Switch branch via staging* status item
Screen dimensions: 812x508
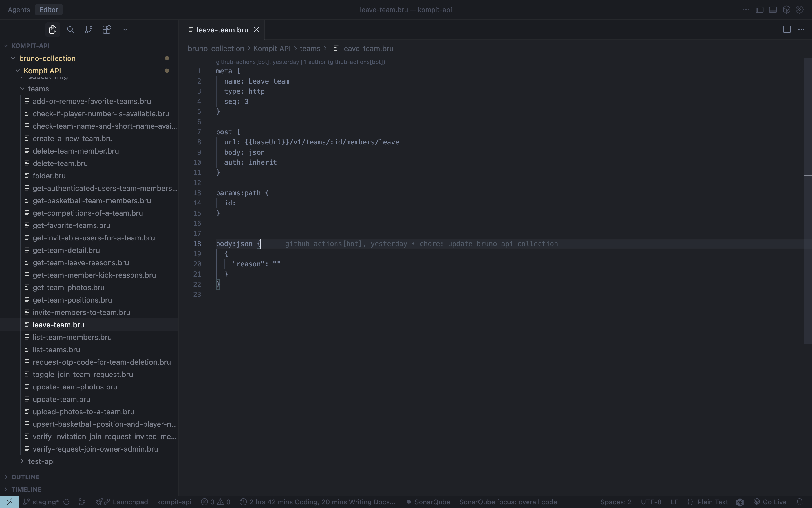[x=41, y=502]
